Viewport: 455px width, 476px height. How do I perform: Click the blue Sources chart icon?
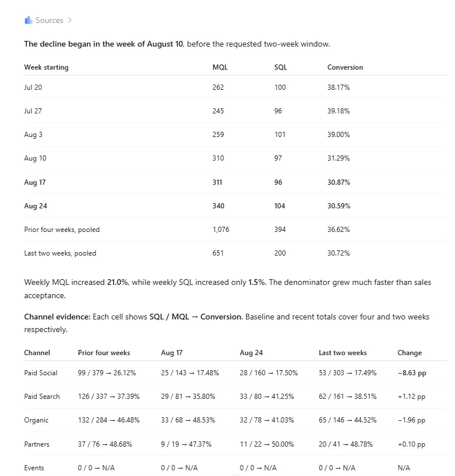pyautogui.click(x=29, y=20)
